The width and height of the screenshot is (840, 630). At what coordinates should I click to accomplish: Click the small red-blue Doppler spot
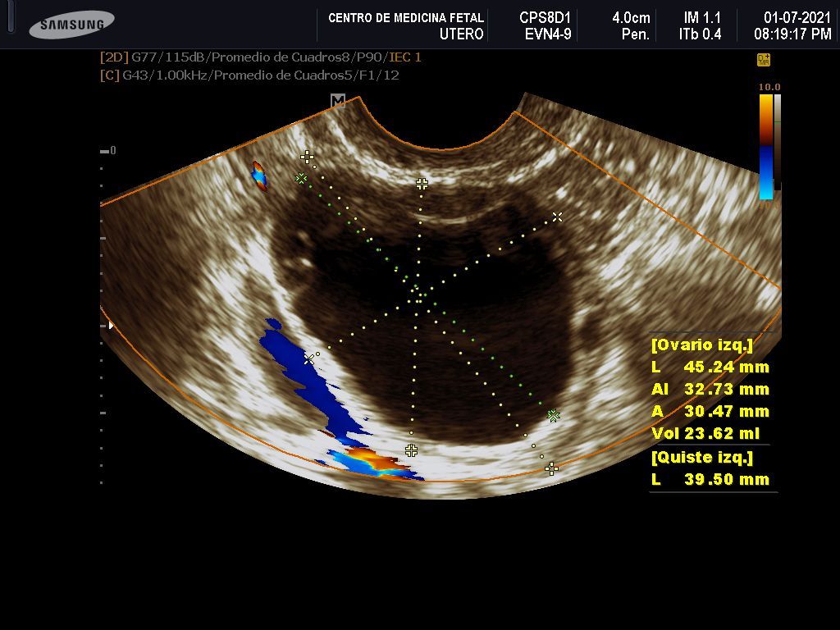[259, 176]
